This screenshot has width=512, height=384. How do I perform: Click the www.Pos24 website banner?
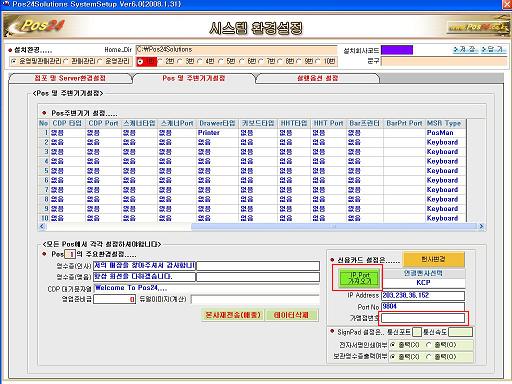478,27
